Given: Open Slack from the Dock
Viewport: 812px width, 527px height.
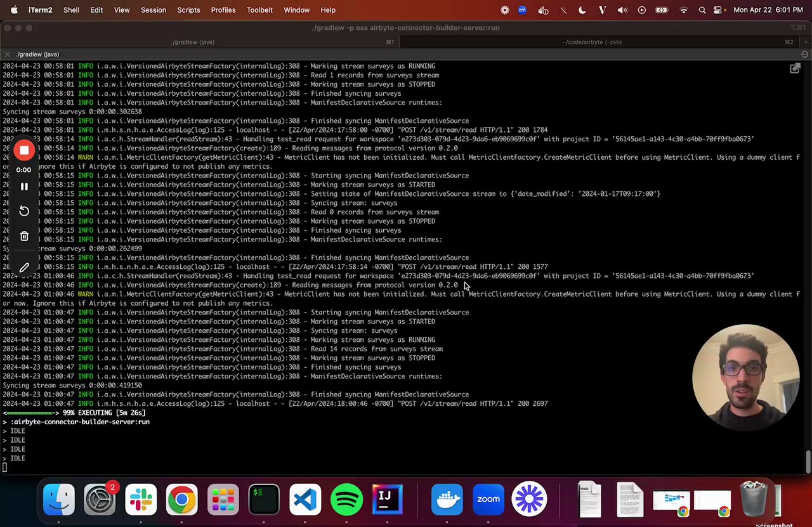Looking at the screenshot, I should 141,500.
